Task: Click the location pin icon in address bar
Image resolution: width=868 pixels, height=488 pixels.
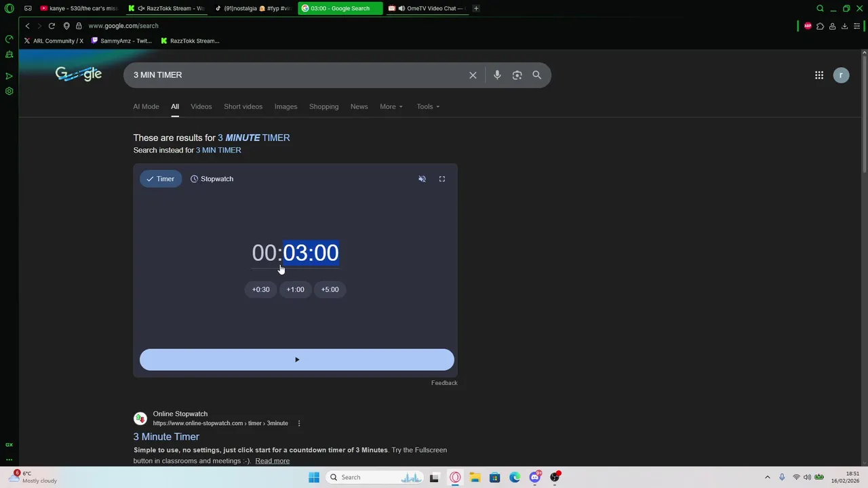Action: (66, 26)
